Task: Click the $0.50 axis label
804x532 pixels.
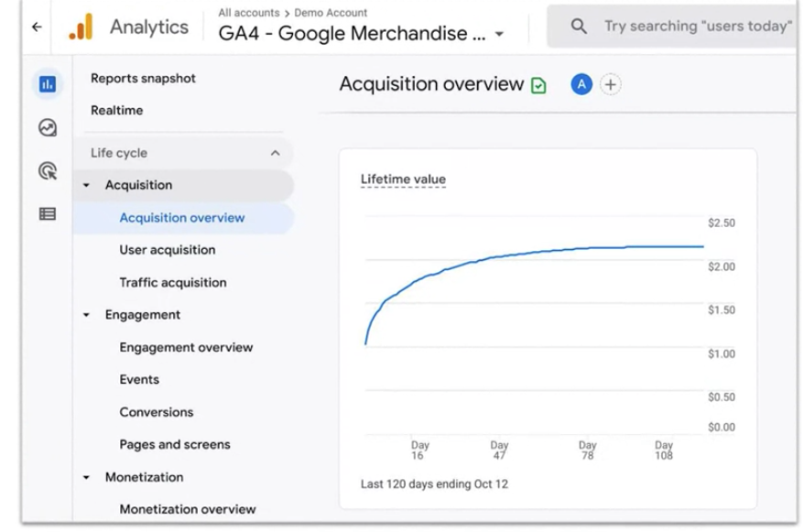Action: pos(722,397)
